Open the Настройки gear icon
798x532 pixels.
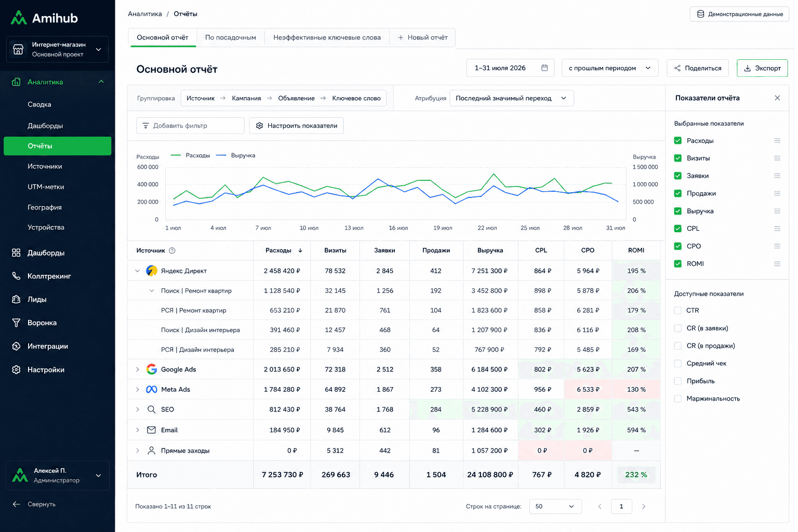(x=16, y=369)
